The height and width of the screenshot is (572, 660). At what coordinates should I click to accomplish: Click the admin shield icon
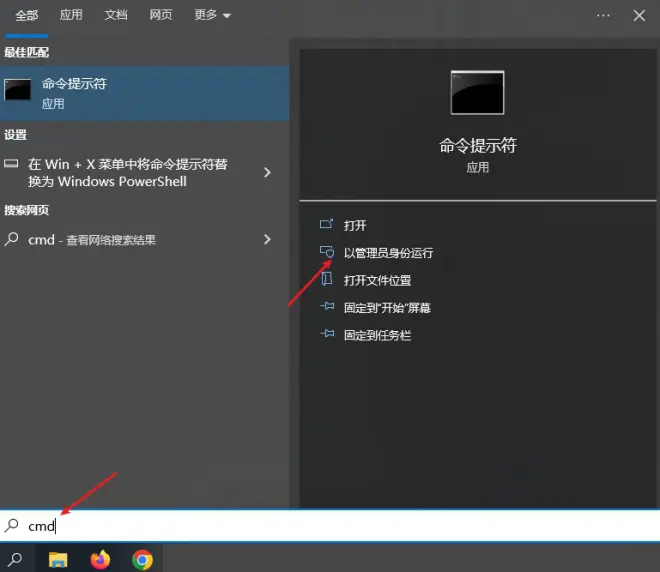[327, 252]
